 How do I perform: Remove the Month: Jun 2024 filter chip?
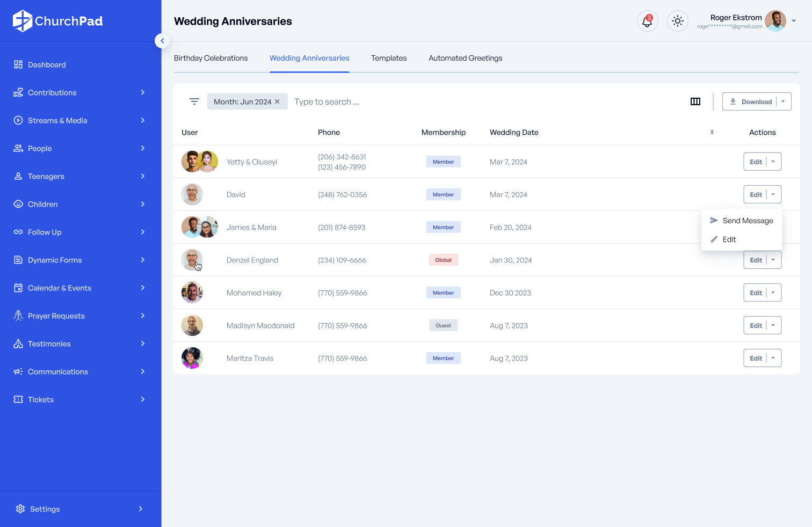[x=278, y=101]
